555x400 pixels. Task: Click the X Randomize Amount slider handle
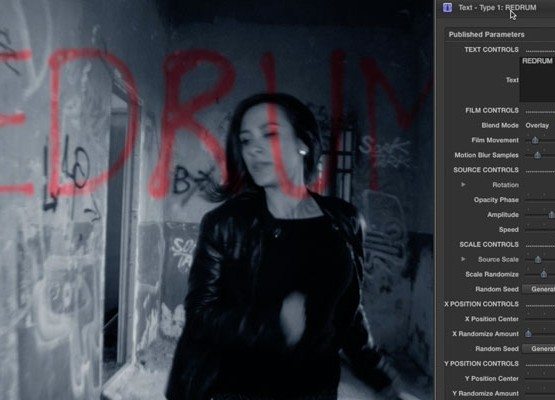pyautogui.click(x=528, y=334)
